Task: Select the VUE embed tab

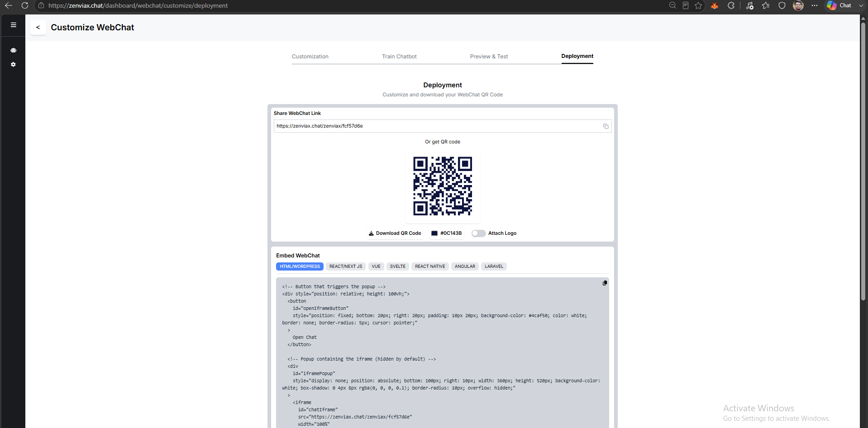Action: [376, 266]
